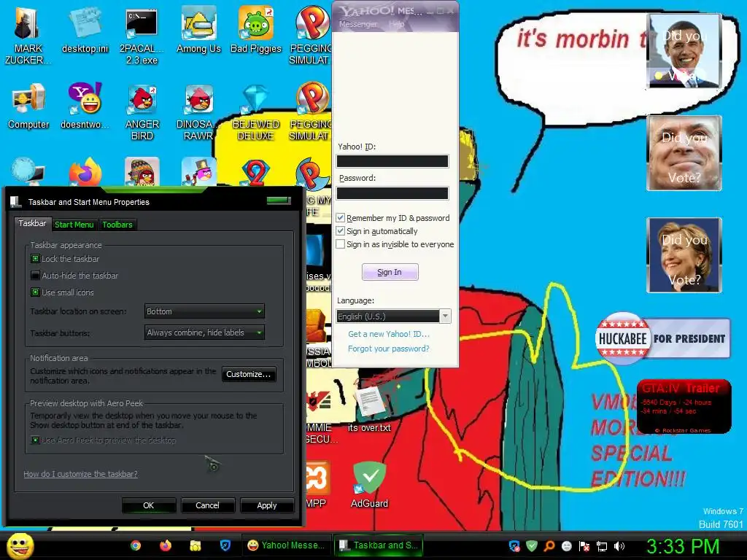This screenshot has height=560, width=747.
Task: Open Taskbar buttons combine dropdown
Action: tap(204, 332)
